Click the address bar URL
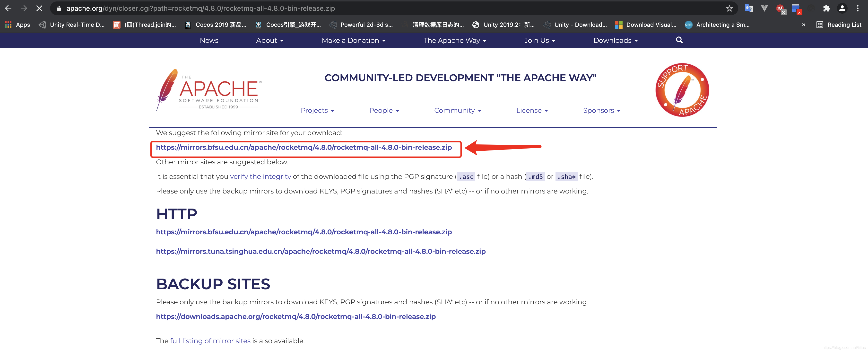Viewport: 868px width, 352px height. (200, 8)
